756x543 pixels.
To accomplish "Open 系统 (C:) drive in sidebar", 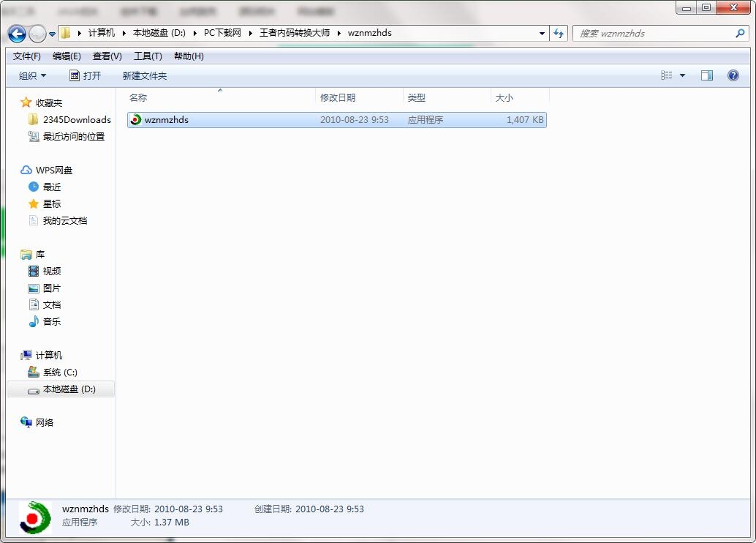I will (x=60, y=372).
